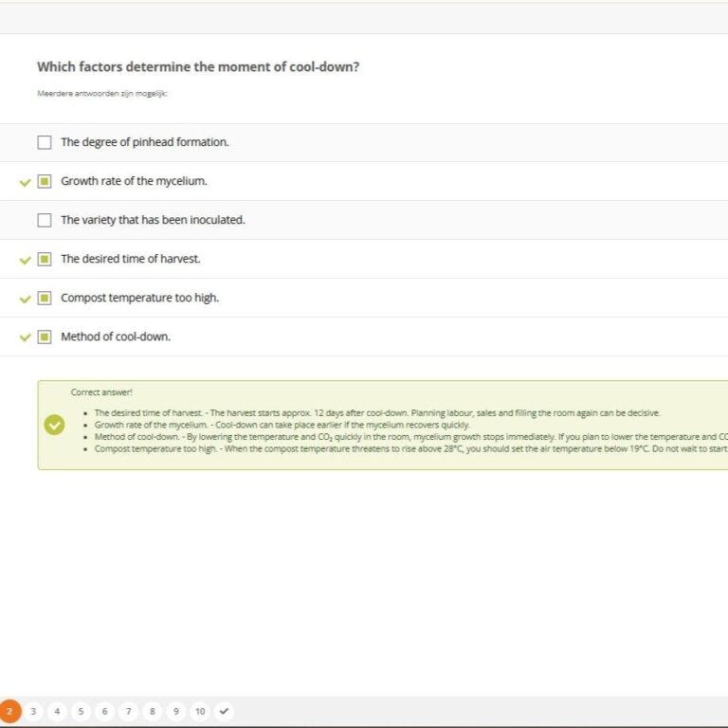The width and height of the screenshot is (728, 728).
Task: Select question 8 page button
Action: coord(152,711)
